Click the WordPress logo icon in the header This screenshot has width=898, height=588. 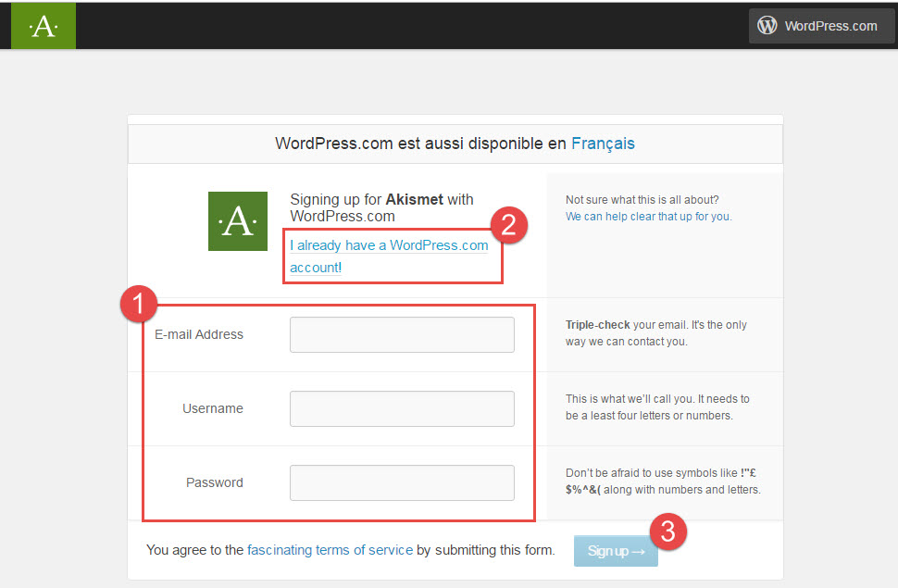(x=767, y=26)
